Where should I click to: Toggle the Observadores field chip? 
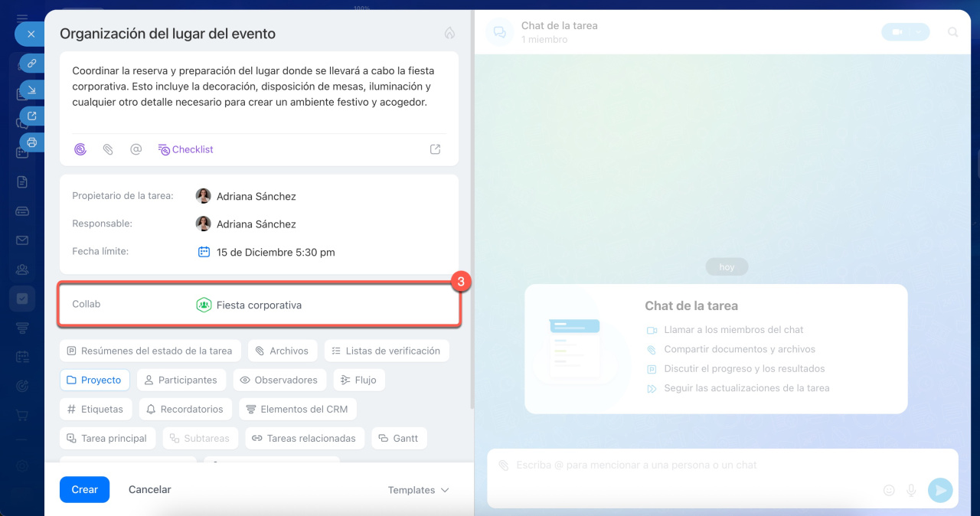point(279,380)
